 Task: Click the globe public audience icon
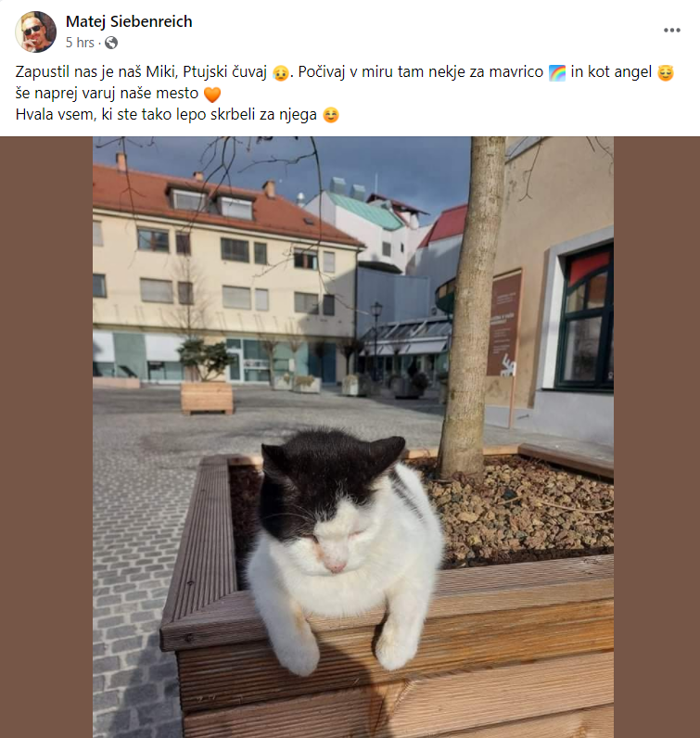pos(111,43)
